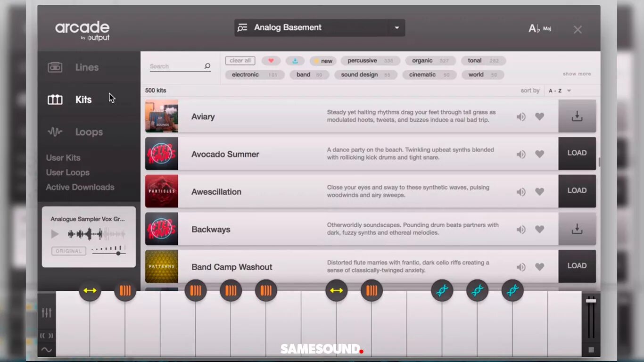The width and height of the screenshot is (644, 362).
Task: Toggle the electronic filter tag
Action: [255, 75]
